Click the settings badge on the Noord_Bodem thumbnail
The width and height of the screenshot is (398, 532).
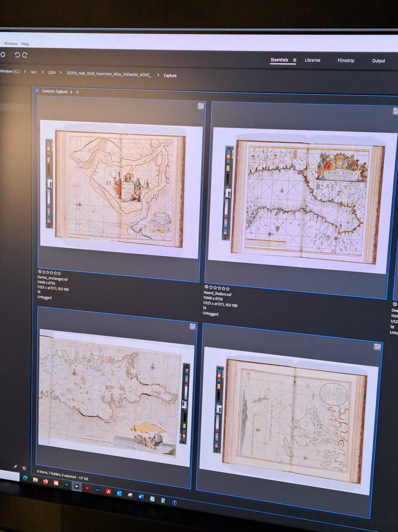pyautogui.click(x=395, y=111)
